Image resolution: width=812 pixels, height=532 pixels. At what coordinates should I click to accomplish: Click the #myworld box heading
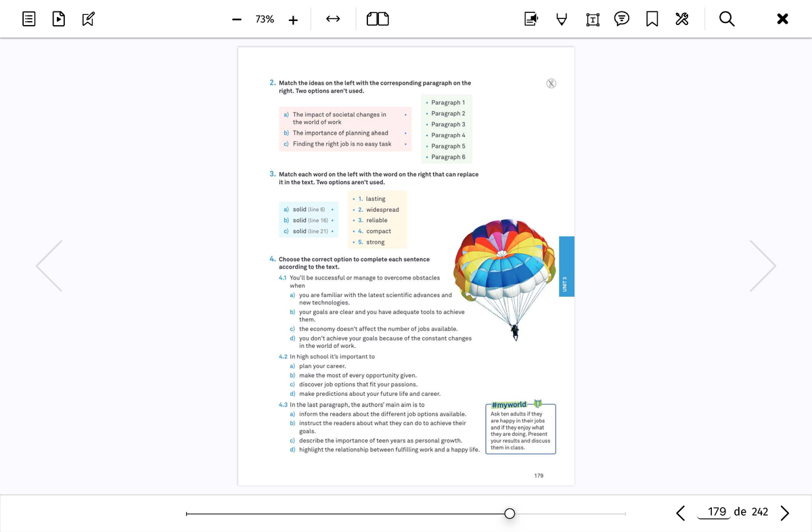point(509,404)
